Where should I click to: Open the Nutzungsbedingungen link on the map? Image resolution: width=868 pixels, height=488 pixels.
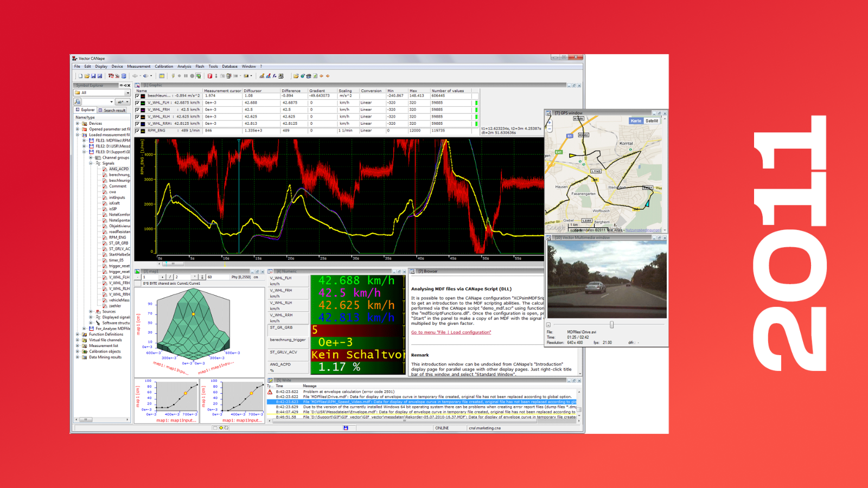[643, 230]
